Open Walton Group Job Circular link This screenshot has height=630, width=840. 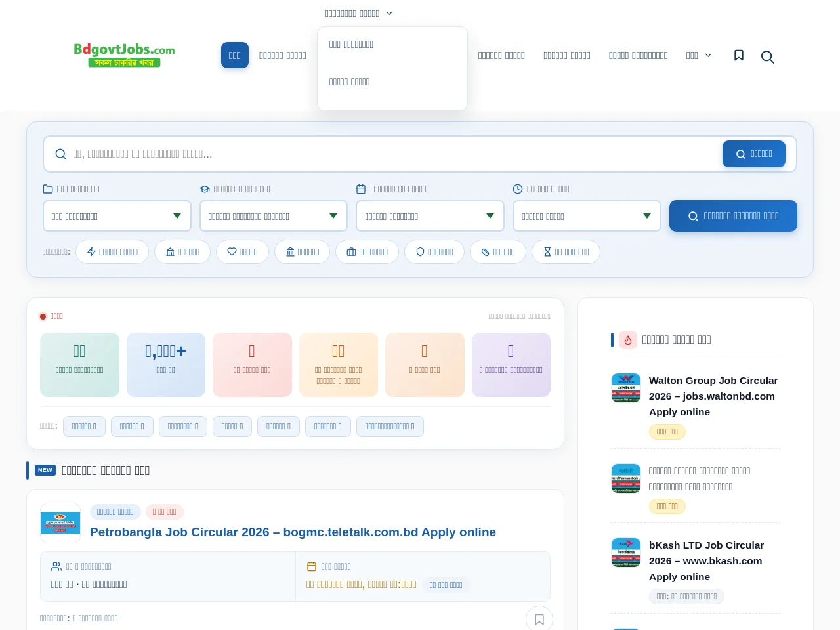[713, 396]
